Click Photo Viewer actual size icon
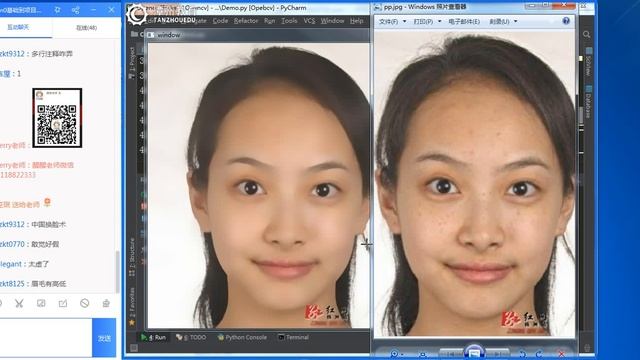The height and width of the screenshot is (360, 640). point(423,354)
